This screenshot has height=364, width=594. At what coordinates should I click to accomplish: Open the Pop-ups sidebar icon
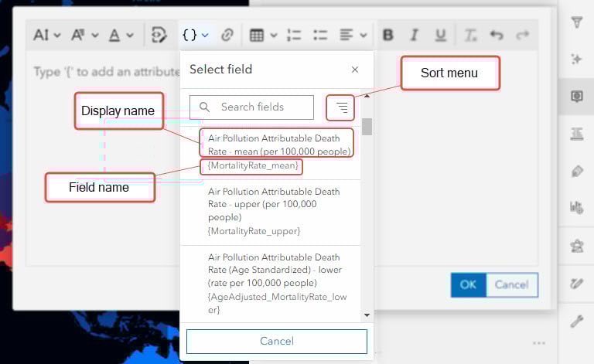tap(576, 96)
